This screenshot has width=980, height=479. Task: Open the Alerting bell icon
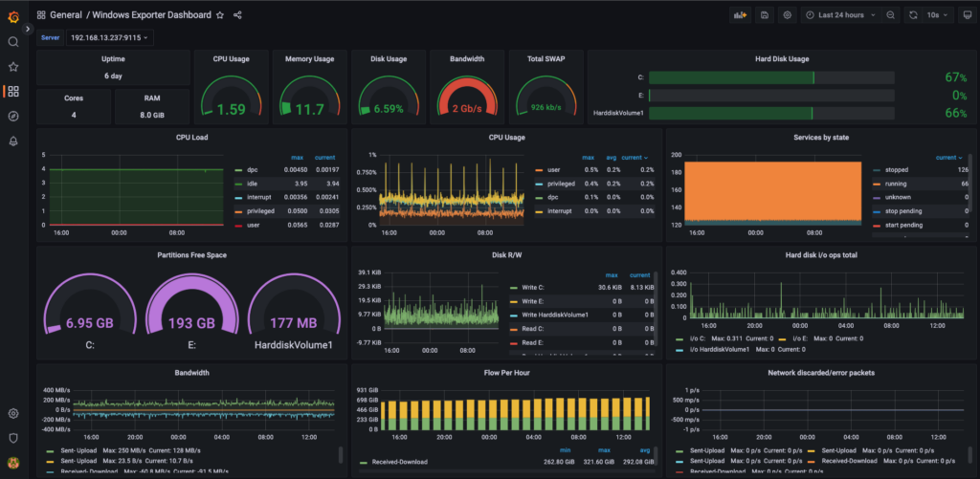13,142
